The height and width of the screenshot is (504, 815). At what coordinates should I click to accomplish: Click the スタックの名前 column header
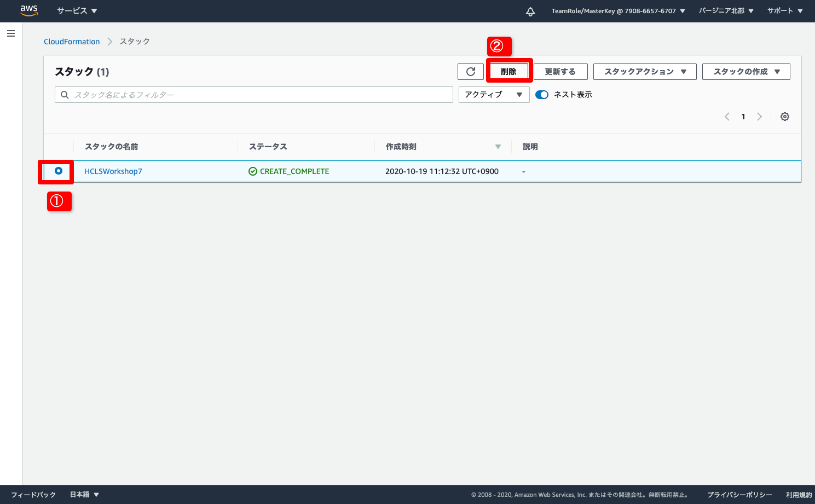[112, 147]
